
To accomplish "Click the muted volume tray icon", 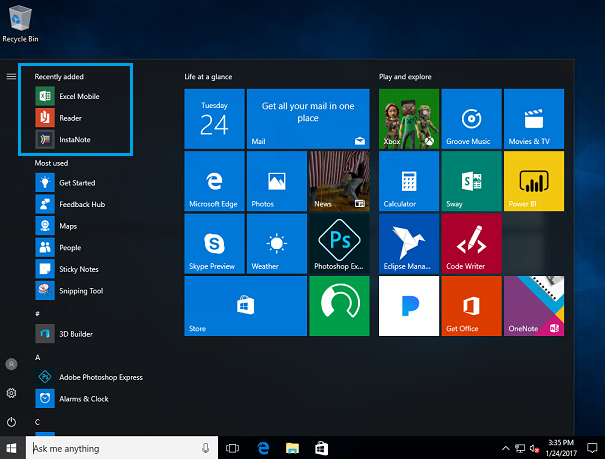I will (x=534, y=448).
